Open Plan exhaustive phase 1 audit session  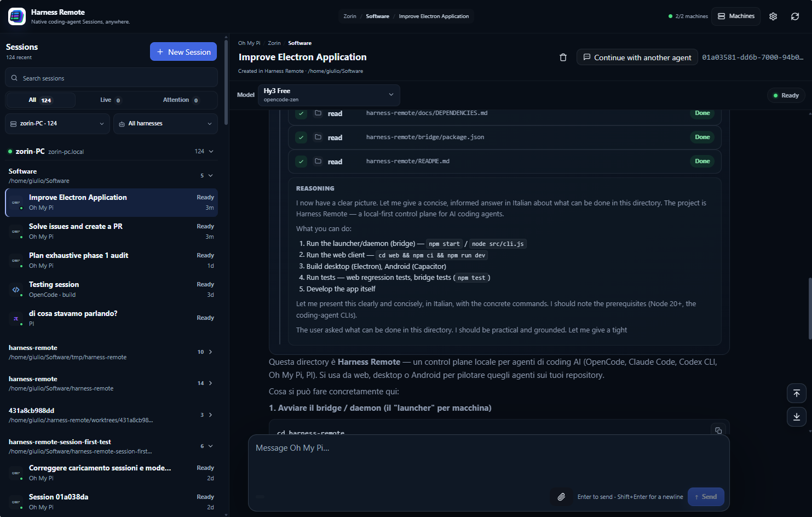click(x=111, y=261)
